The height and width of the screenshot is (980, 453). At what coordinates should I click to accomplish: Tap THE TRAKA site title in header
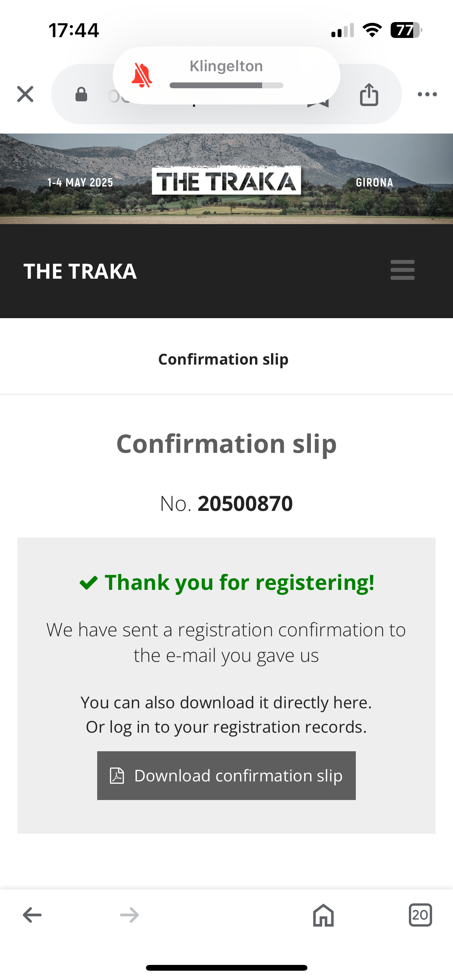click(80, 271)
